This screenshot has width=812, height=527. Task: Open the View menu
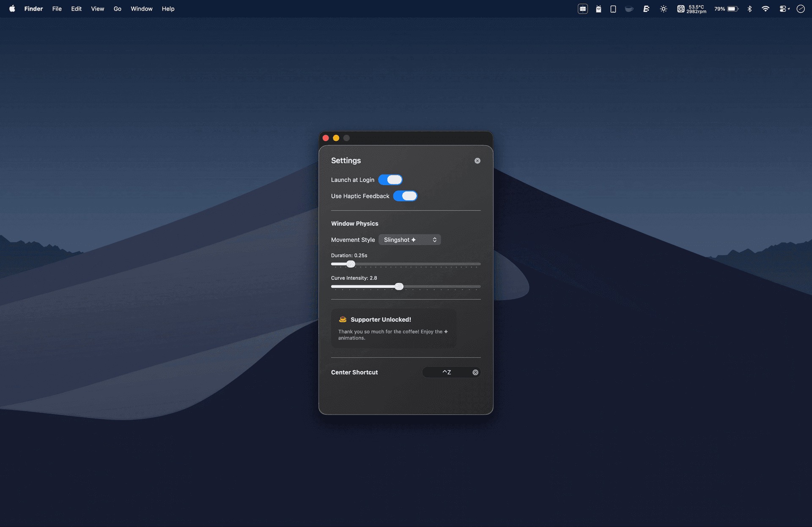(x=97, y=8)
